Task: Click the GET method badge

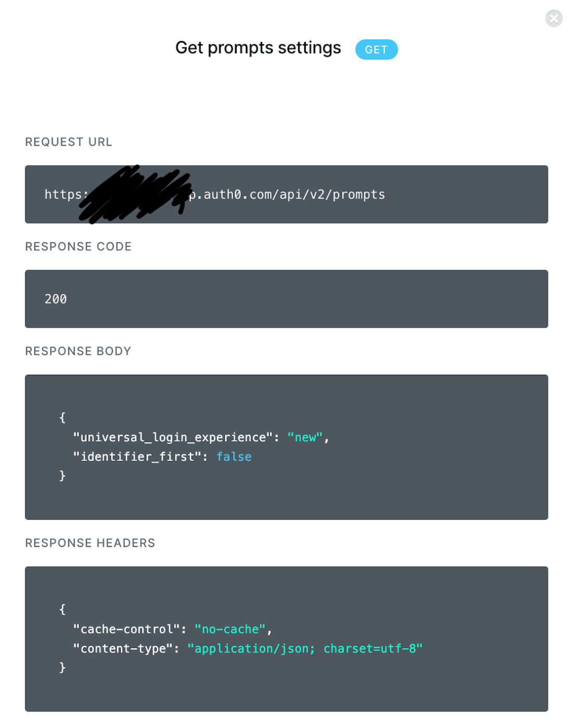Action: (x=376, y=50)
